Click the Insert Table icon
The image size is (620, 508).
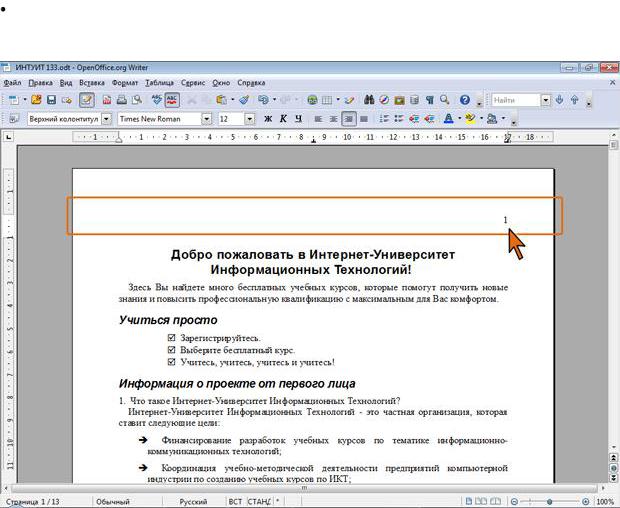[327, 100]
